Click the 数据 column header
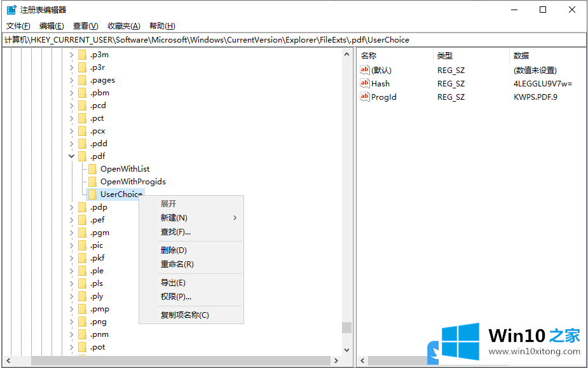Screen dimensions: 588x368 547,56
